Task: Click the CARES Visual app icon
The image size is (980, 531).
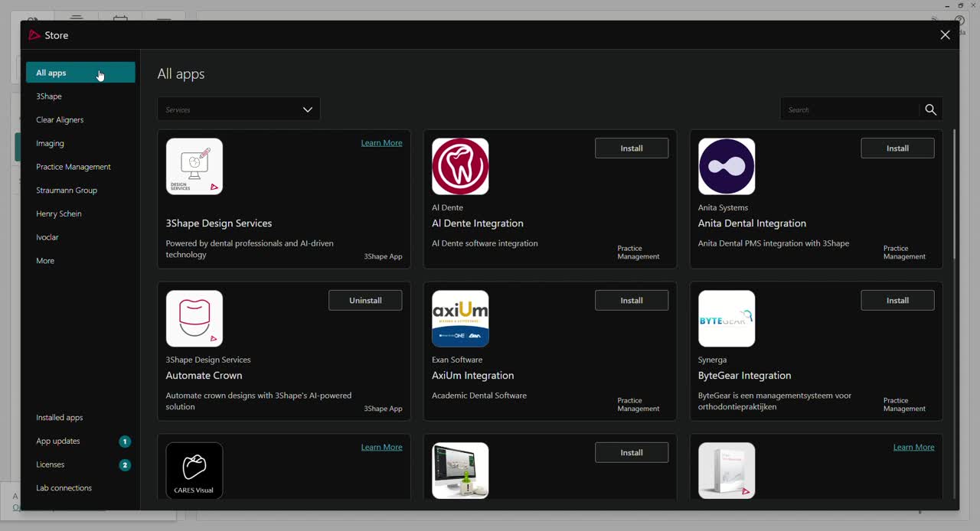Action: click(194, 471)
